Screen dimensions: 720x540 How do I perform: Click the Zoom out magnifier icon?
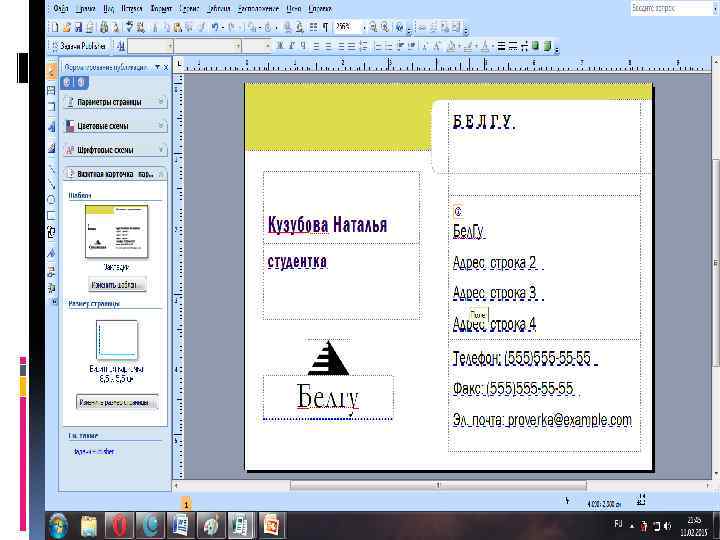[373, 28]
